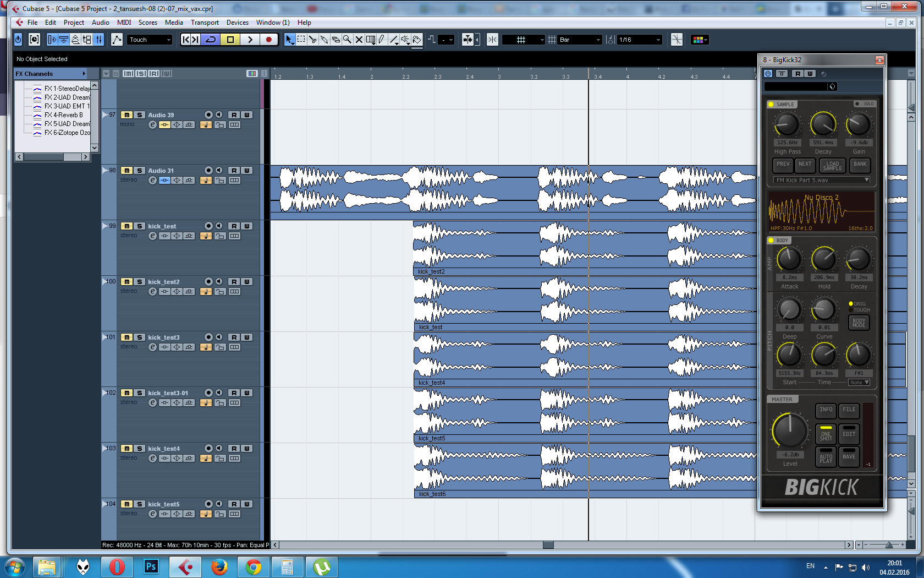Screen dimensions: 924x578
Task: Open Firefox from the taskbar
Action: [219, 566]
